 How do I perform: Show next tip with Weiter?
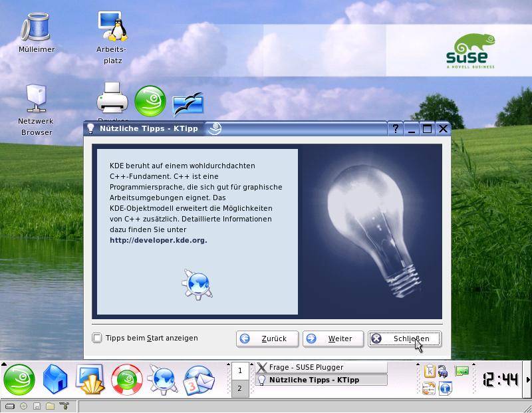333,339
